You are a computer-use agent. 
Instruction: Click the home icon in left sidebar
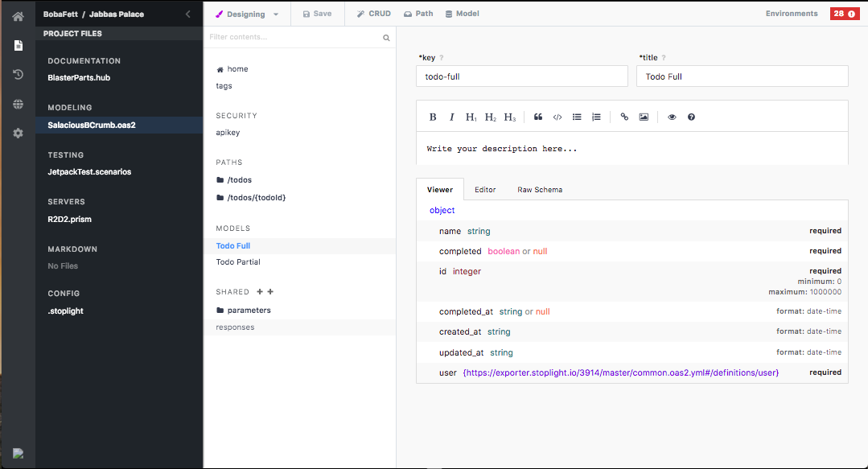point(18,16)
